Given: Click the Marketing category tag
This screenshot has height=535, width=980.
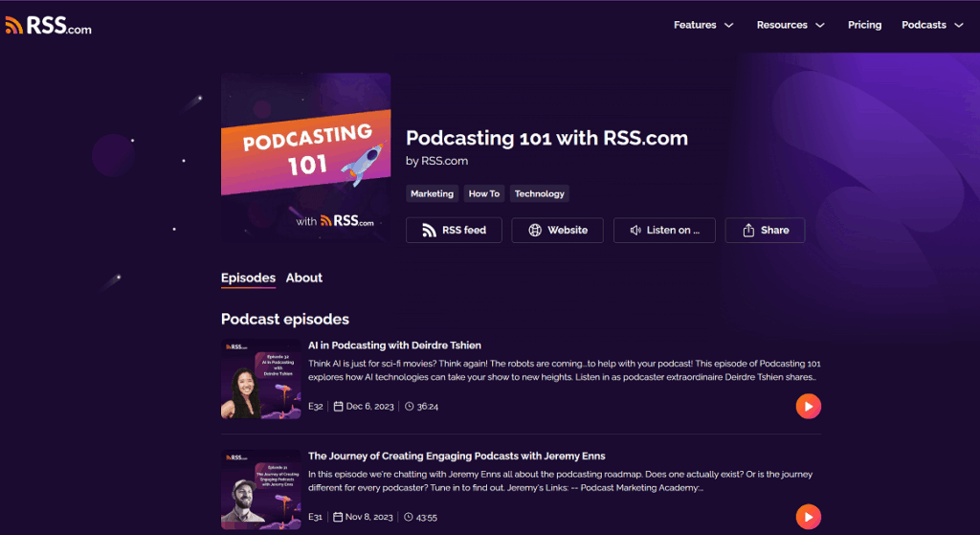Looking at the screenshot, I should coord(432,193).
